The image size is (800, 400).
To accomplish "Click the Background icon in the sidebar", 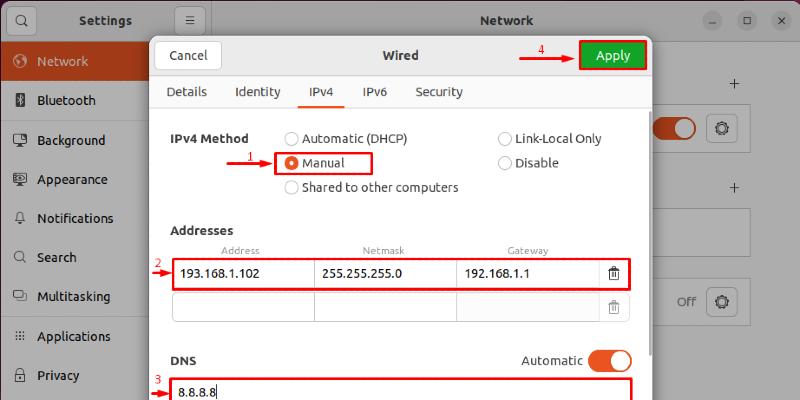I will 20,140.
